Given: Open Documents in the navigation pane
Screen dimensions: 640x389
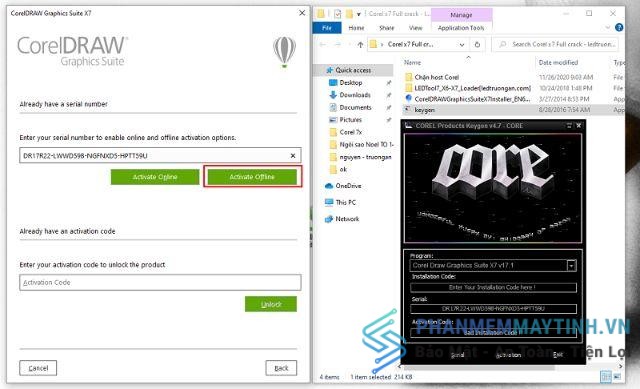Looking at the screenshot, I should tap(355, 107).
